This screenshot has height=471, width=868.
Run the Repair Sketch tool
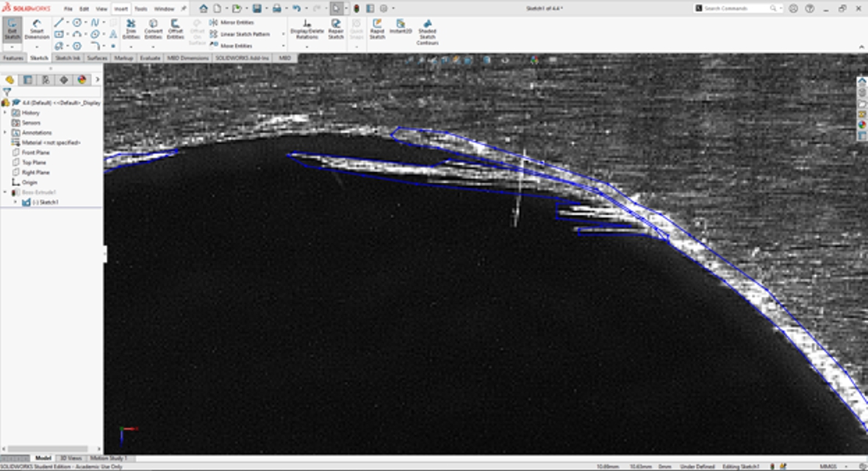point(336,29)
